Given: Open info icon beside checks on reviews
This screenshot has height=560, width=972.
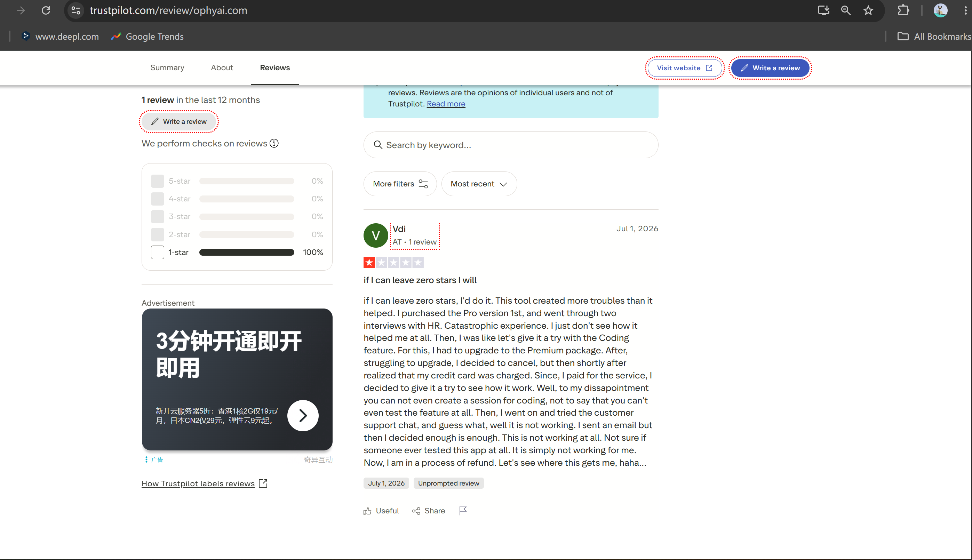Looking at the screenshot, I should tap(274, 143).
